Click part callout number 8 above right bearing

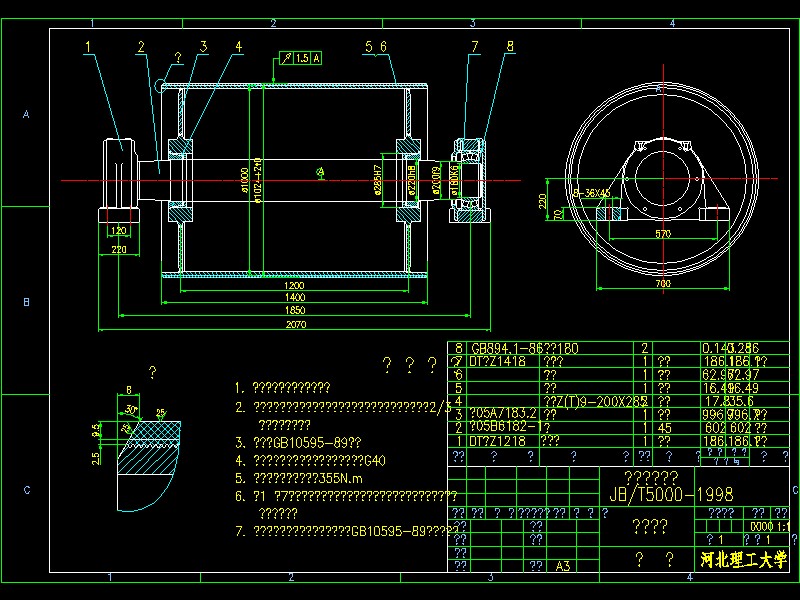pyautogui.click(x=510, y=46)
